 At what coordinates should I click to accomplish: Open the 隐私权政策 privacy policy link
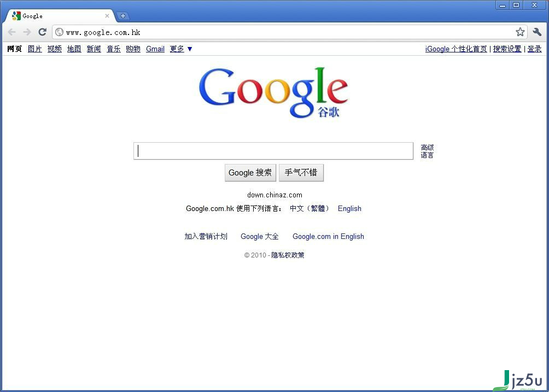click(x=288, y=255)
